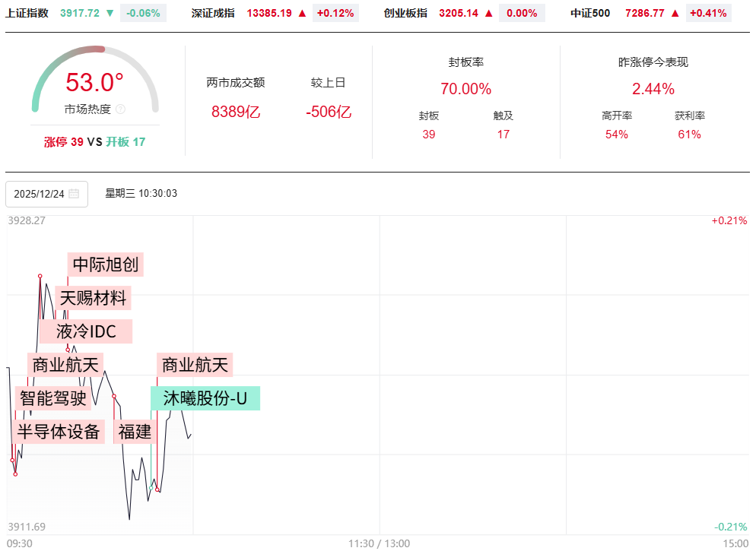Select the 中际旭创 label on the chart
The height and width of the screenshot is (551, 756).
click(106, 265)
